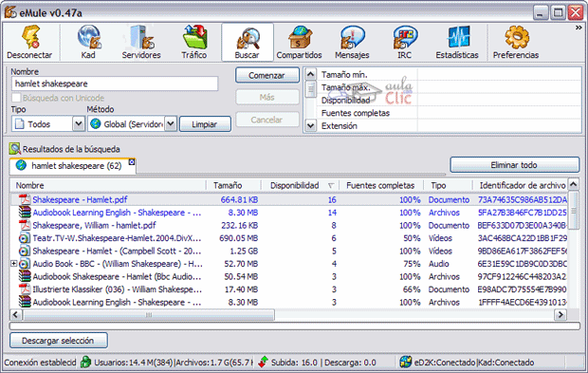Image resolution: width=588 pixels, height=373 pixels.
Task: Click video icon of Campbell Scott Hamlet result
Action: point(25,252)
